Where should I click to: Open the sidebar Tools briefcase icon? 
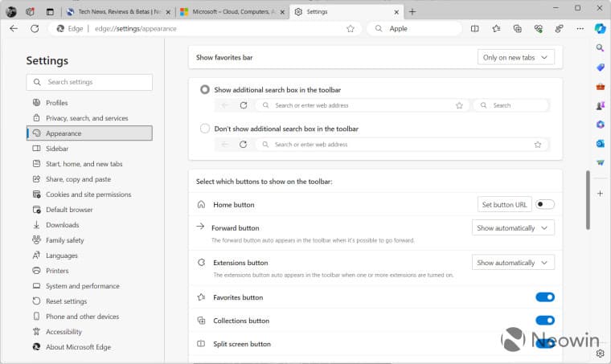[600, 87]
